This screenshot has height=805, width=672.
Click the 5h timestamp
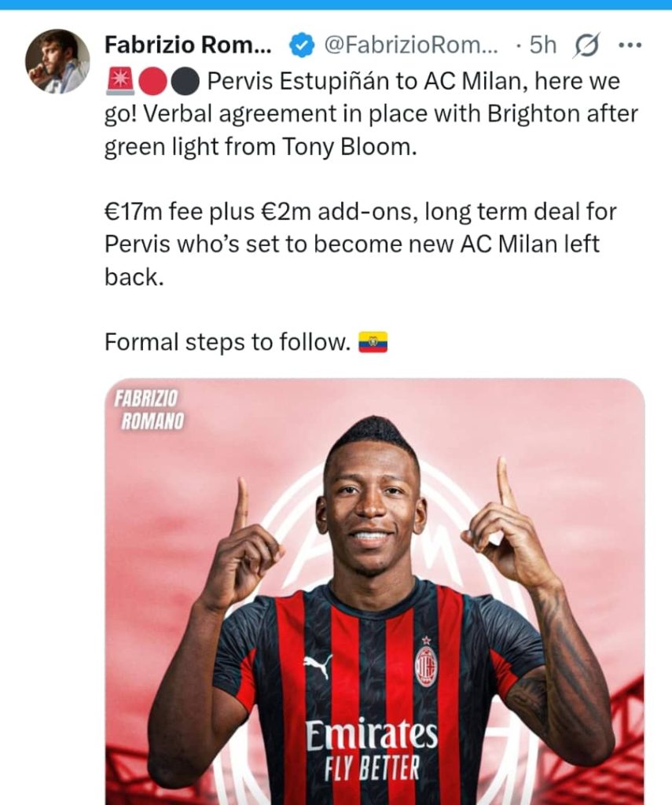point(542,45)
